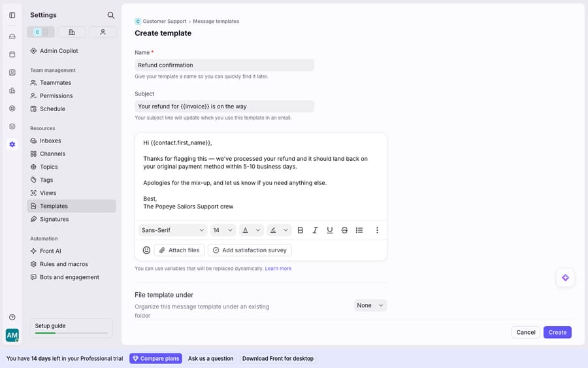Toggle bulleted list

click(x=359, y=230)
